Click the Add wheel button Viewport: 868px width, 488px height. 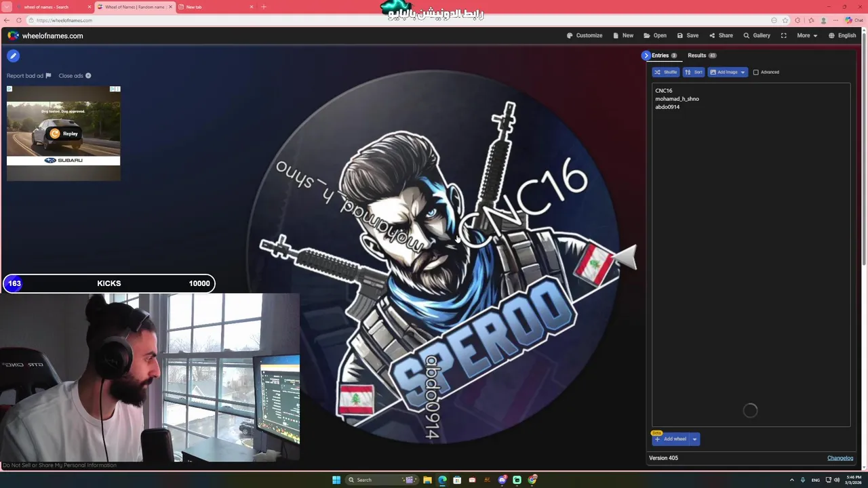click(x=671, y=439)
